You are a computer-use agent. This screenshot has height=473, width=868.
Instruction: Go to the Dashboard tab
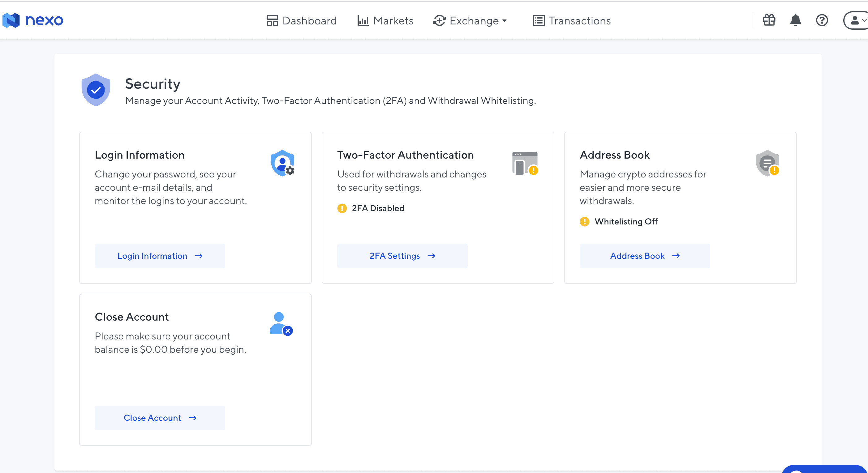(302, 21)
